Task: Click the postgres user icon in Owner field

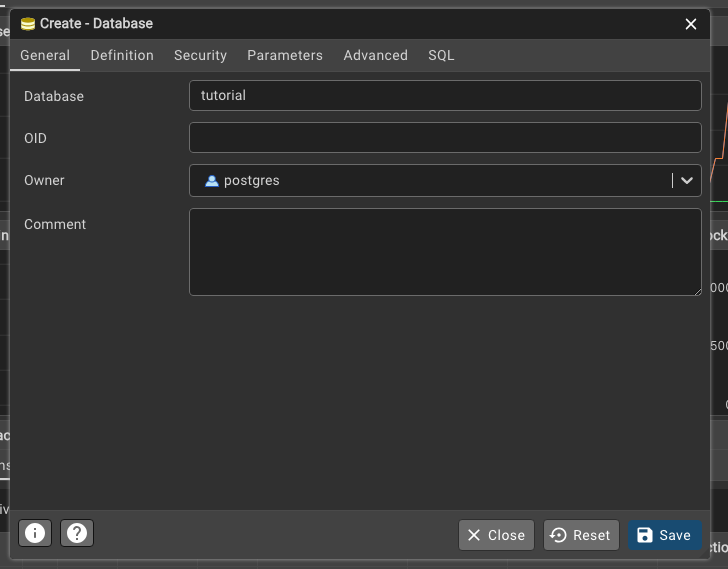Action: pyautogui.click(x=211, y=181)
